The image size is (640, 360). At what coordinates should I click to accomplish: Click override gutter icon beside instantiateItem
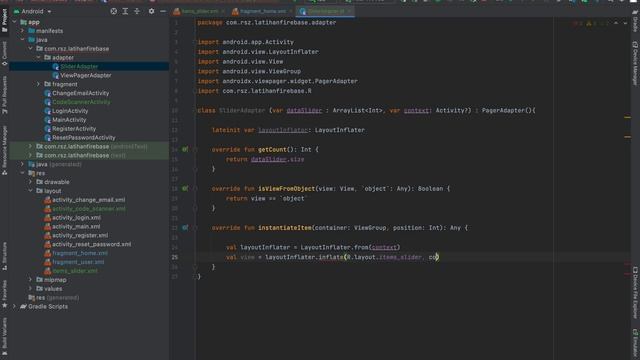coord(185,228)
